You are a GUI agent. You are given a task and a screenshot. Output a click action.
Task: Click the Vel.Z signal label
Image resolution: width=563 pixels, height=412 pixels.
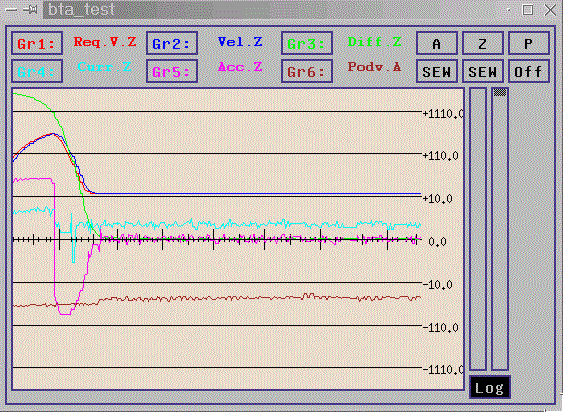coord(240,42)
